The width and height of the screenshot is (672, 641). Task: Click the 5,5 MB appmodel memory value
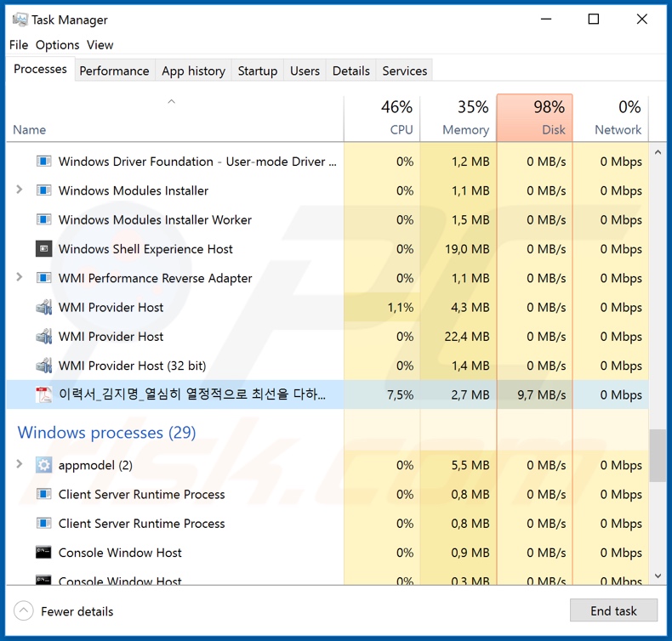[470, 465]
